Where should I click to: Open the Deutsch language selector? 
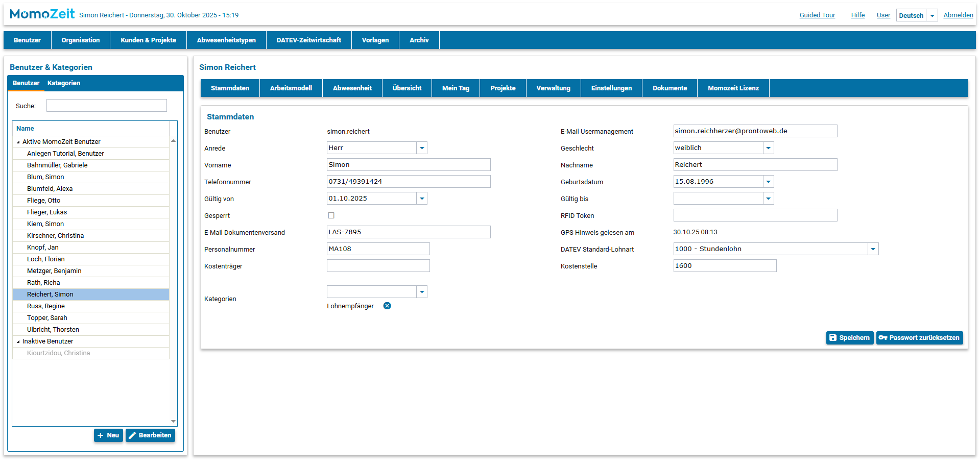coord(932,15)
